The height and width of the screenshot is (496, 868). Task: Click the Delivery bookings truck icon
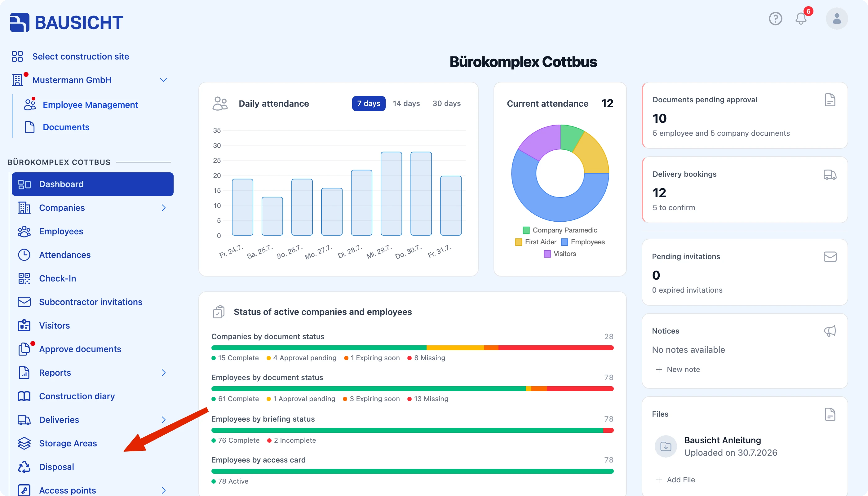[x=830, y=175]
